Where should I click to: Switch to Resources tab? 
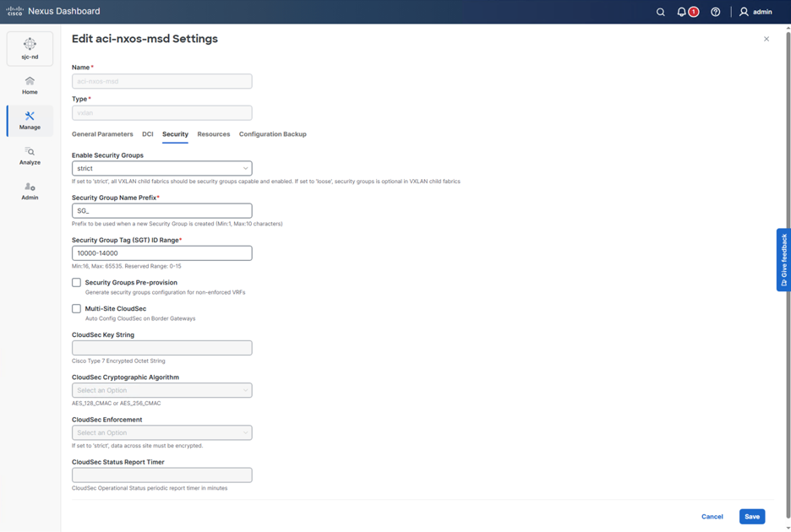click(x=214, y=134)
